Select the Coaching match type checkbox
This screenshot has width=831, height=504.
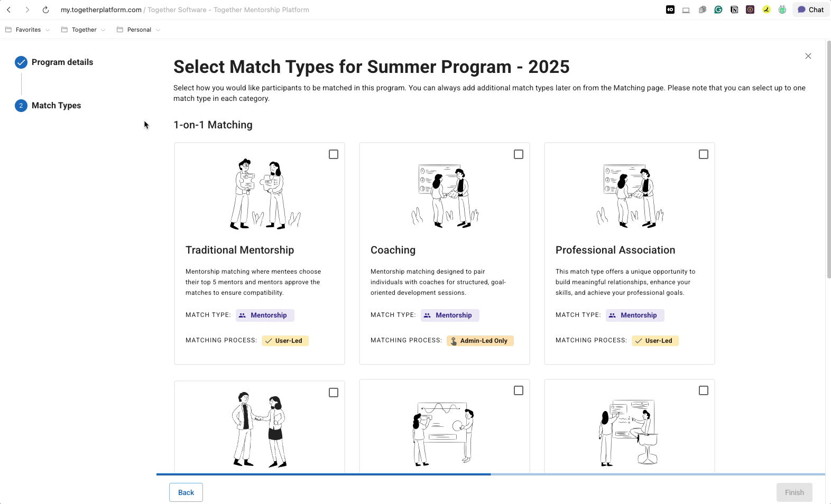pyautogui.click(x=519, y=154)
